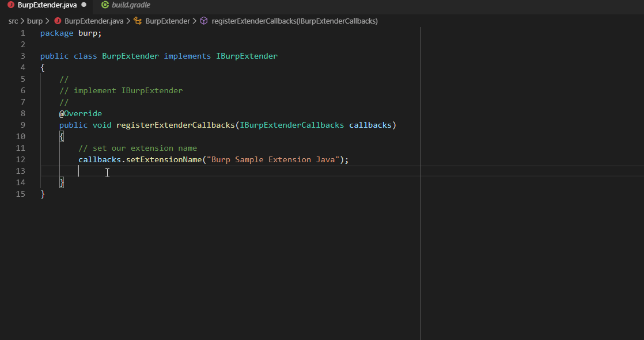This screenshot has height=340, width=644.
Task: Open the build.gradle tab
Action: click(131, 5)
